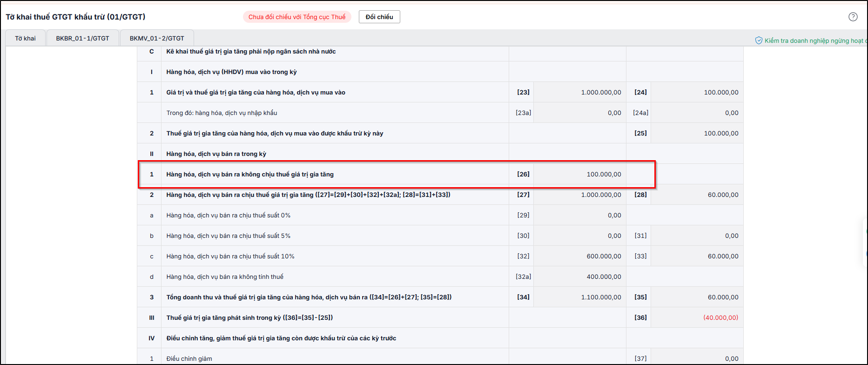
Task: Click the [31] value field 0,00
Action: (697, 236)
